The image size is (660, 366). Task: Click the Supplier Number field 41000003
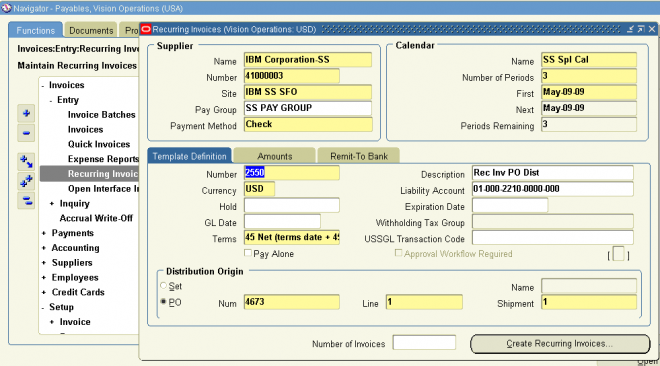(x=292, y=76)
